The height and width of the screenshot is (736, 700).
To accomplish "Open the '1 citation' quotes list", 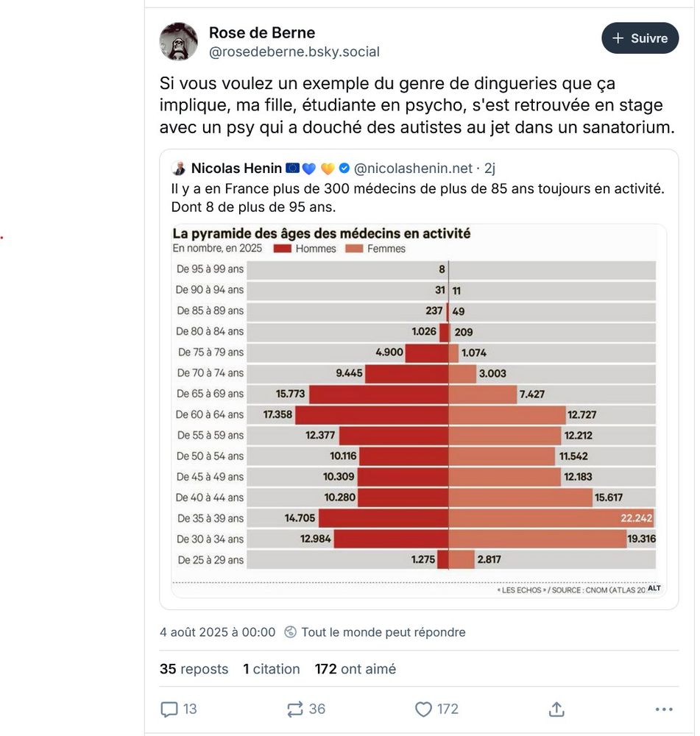I will 271,668.
